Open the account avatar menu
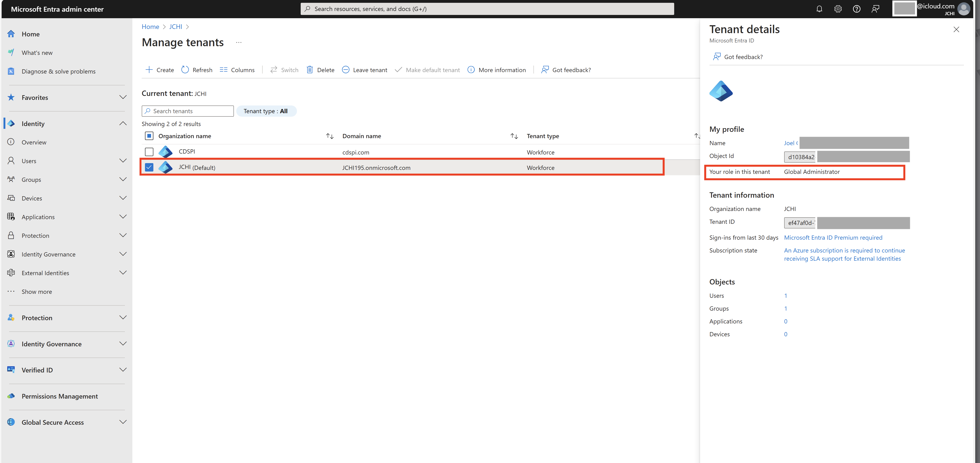The image size is (980, 463). (964, 9)
